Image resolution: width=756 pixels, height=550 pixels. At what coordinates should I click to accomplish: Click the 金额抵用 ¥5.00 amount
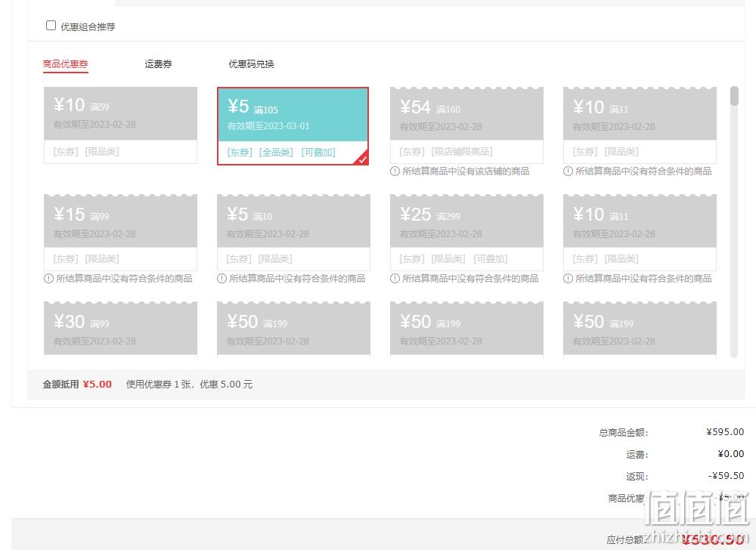pyautogui.click(x=97, y=385)
